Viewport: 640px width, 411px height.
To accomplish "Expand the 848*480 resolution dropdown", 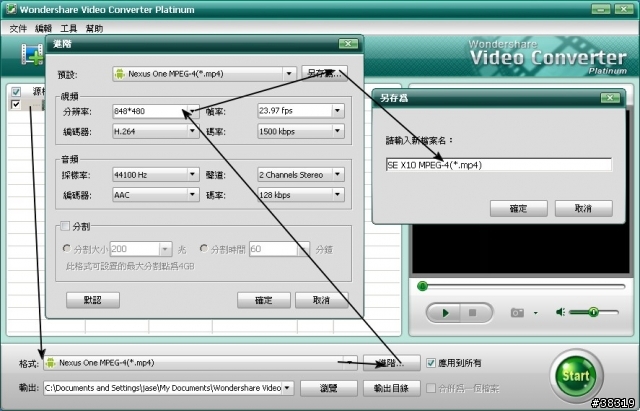I will [x=192, y=111].
